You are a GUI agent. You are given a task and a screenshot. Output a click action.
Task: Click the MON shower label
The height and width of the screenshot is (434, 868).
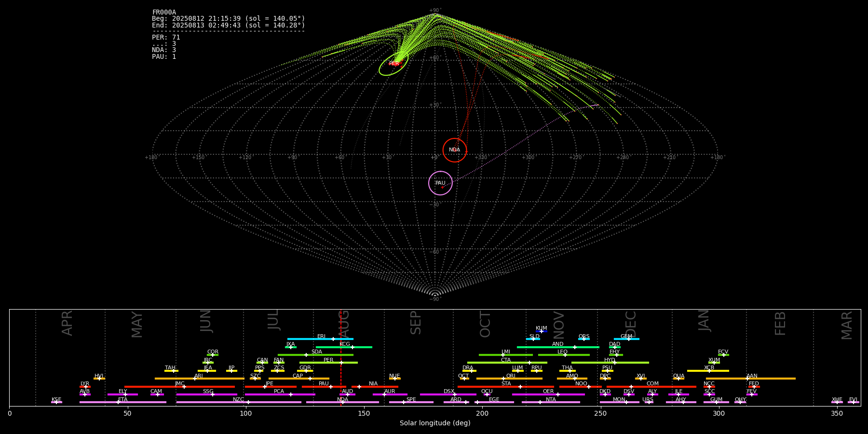coord(619,400)
